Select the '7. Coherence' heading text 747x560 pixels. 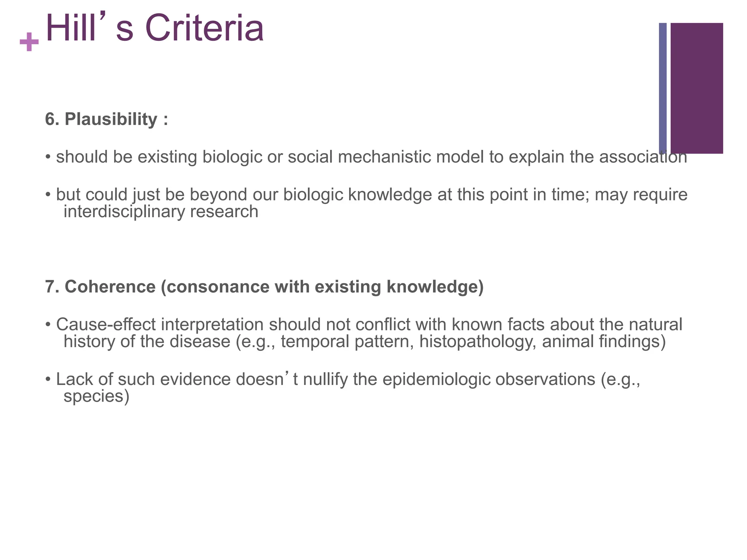click(x=100, y=287)
